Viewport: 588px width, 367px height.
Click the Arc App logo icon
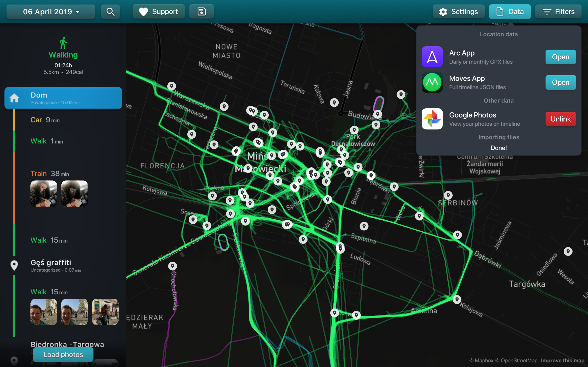click(432, 57)
